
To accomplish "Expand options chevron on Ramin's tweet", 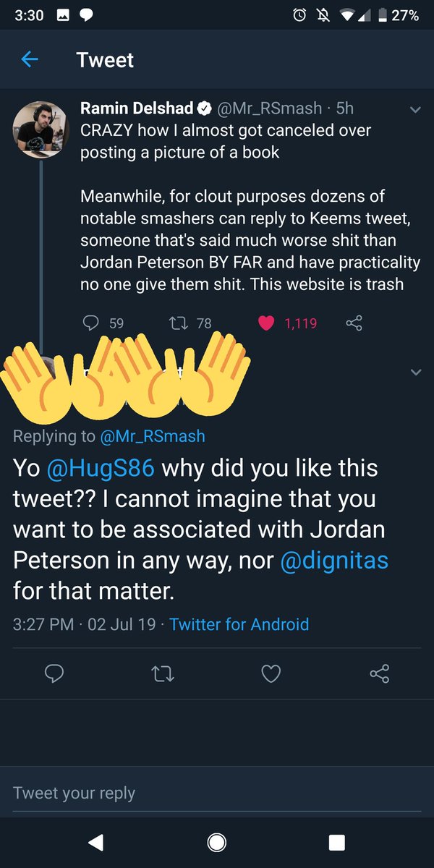I will click(415, 110).
